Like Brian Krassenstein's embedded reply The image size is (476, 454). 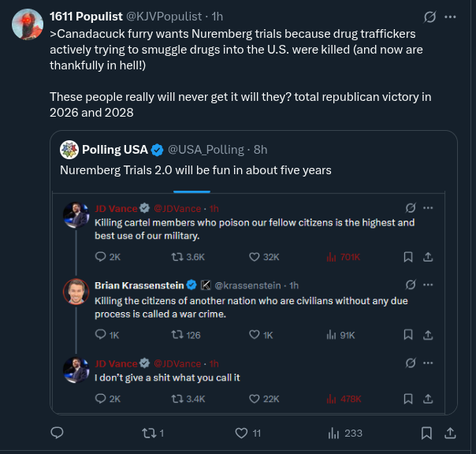[x=255, y=334]
